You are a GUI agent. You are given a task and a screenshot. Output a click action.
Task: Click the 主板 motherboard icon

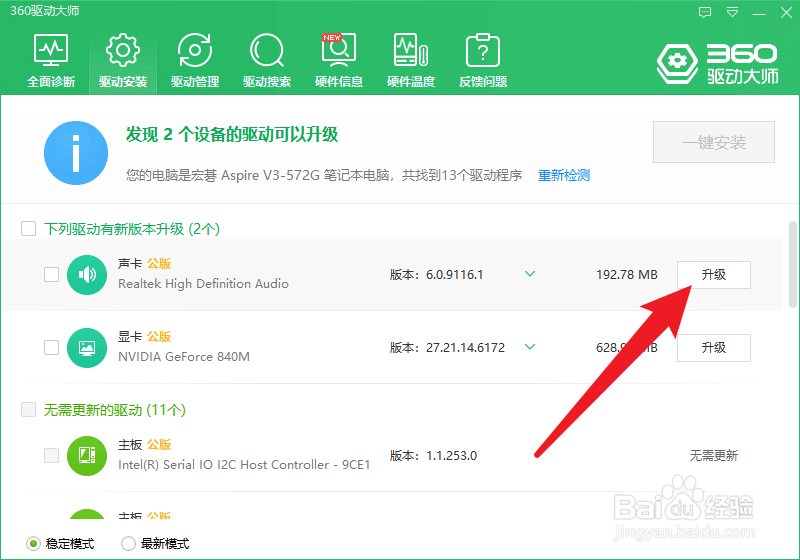pyautogui.click(x=87, y=456)
